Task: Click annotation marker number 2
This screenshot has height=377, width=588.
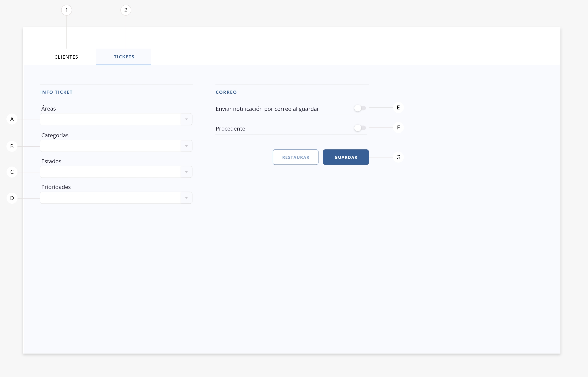Action: [126, 10]
